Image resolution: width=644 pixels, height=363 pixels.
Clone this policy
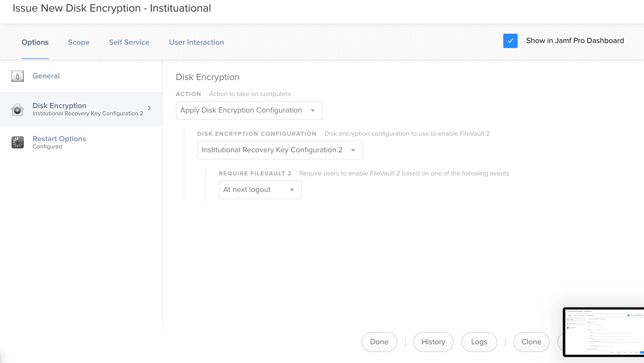point(531,342)
